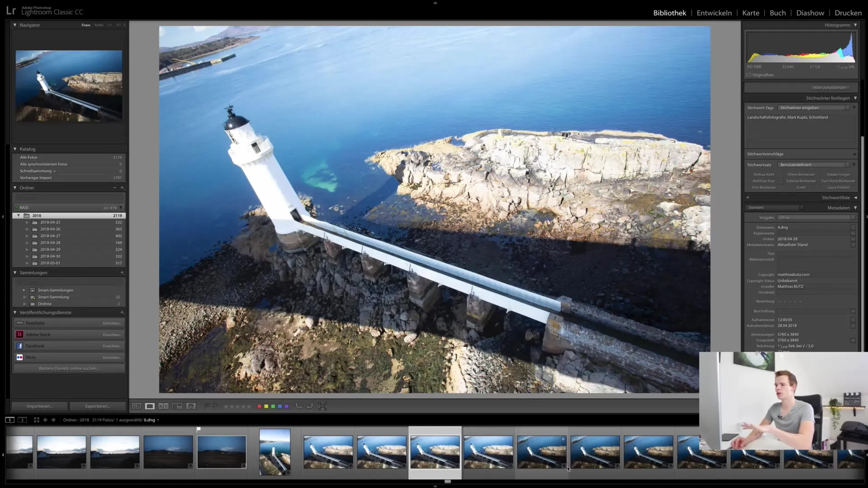Select the vertical lighthouse filmstrip thumbnail
This screenshot has width=868, height=488.
[275, 452]
